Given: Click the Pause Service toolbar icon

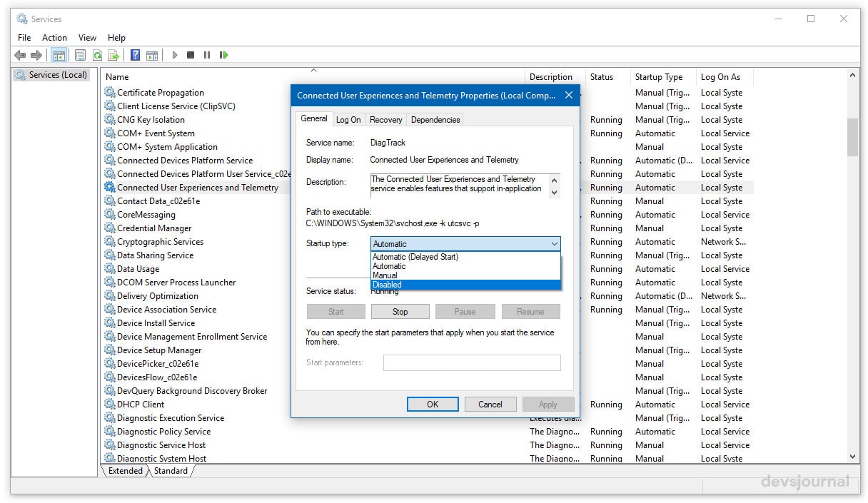Looking at the screenshot, I should 207,55.
